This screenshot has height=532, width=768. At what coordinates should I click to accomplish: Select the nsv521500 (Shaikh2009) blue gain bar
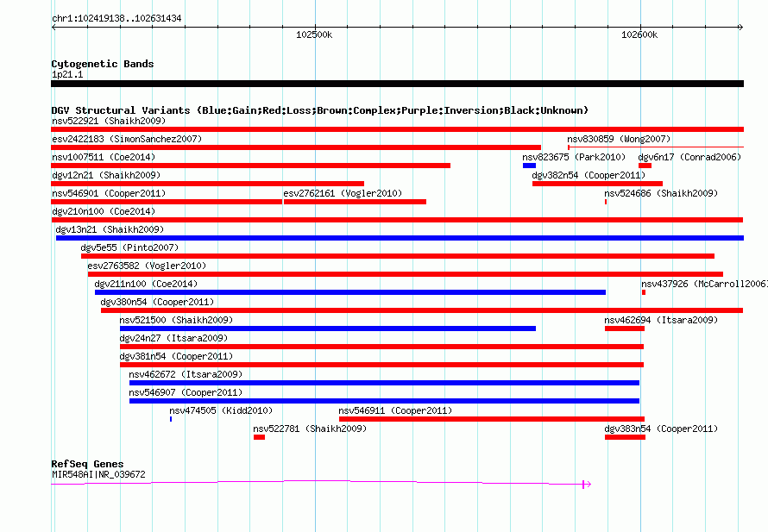328,329
